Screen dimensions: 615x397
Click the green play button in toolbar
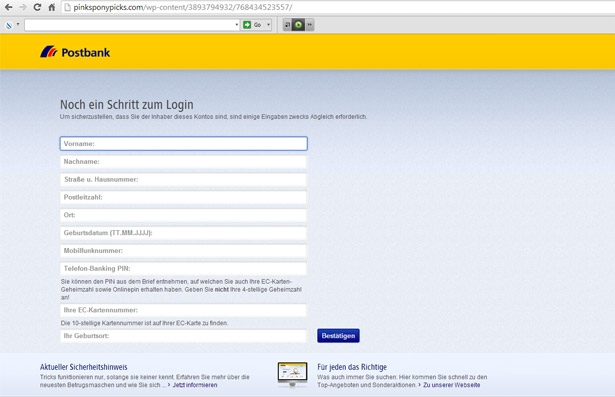pos(298,25)
